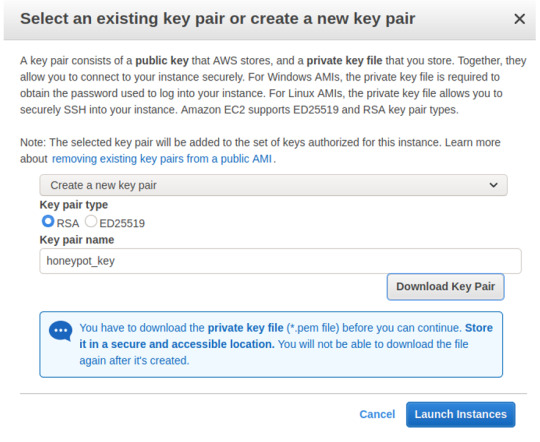Click bold 'private key file' in the blue notice
The width and height of the screenshot is (540, 442).
click(x=246, y=328)
